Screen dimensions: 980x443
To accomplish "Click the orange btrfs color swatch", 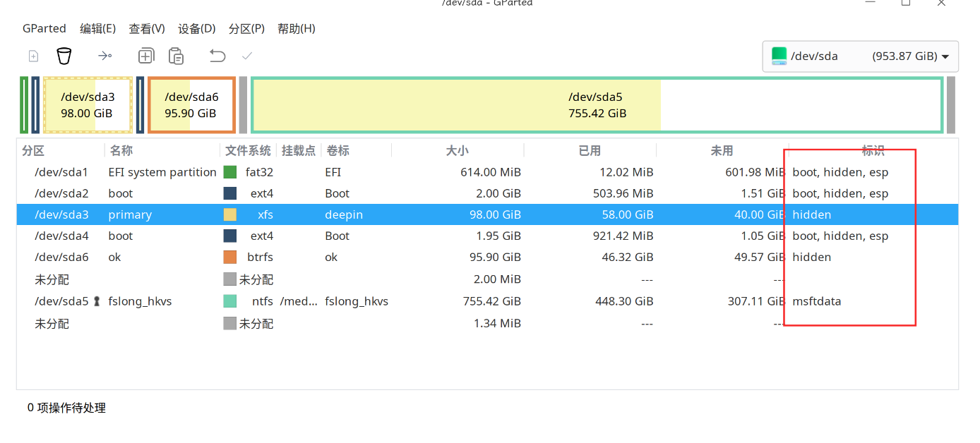I will [x=230, y=257].
